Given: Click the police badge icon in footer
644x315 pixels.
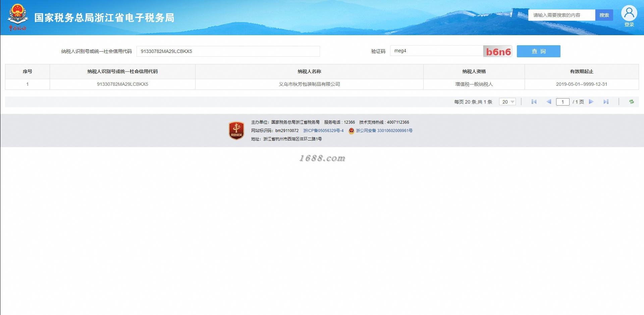Looking at the screenshot, I should (351, 131).
